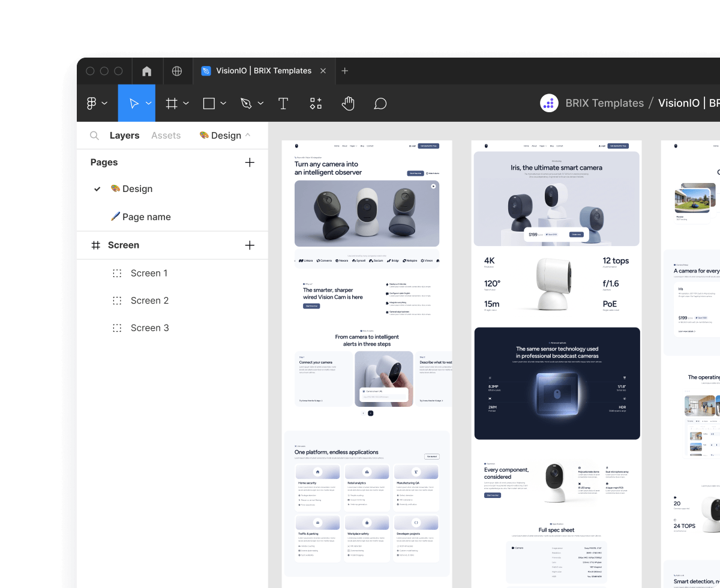Click the frame icon beside Screen 3
The height and width of the screenshot is (588, 720).
click(x=117, y=328)
